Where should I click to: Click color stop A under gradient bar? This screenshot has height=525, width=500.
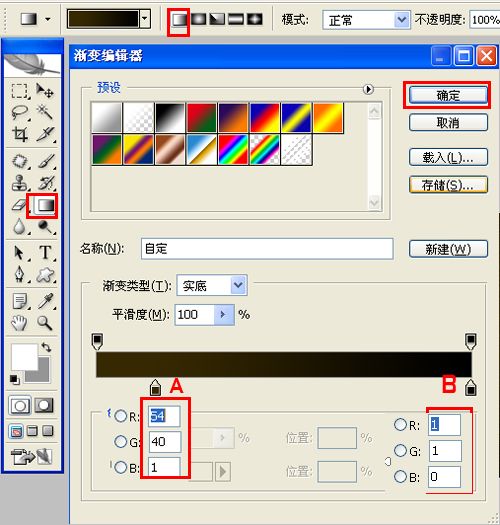click(155, 388)
